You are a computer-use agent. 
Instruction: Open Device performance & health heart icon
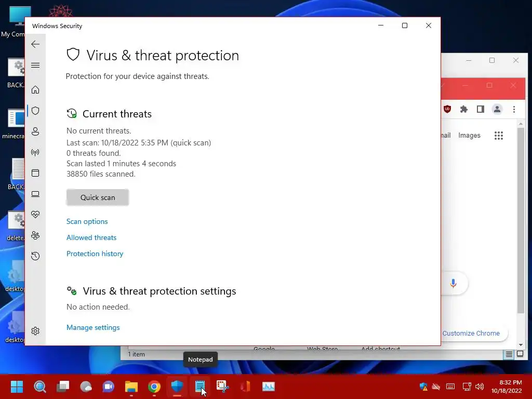click(35, 215)
